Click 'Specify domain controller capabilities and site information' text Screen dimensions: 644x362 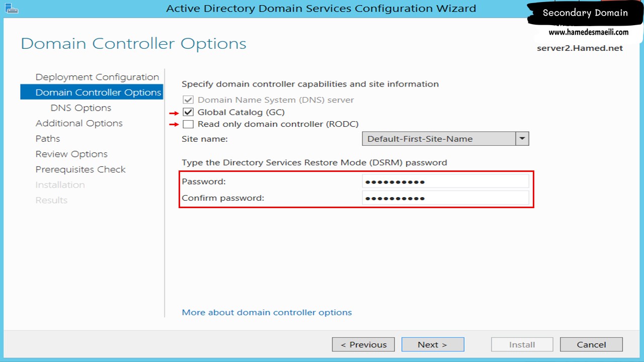pos(310,84)
